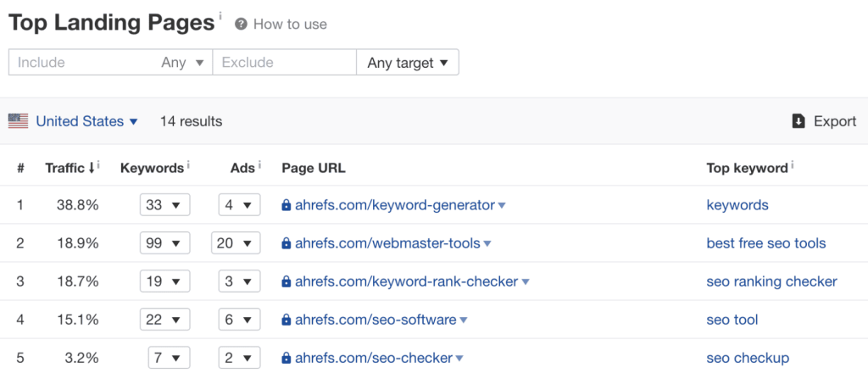Expand the 33 keywords dropdown for keyword-generator
This screenshot has height=373, width=868.
point(164,205)
